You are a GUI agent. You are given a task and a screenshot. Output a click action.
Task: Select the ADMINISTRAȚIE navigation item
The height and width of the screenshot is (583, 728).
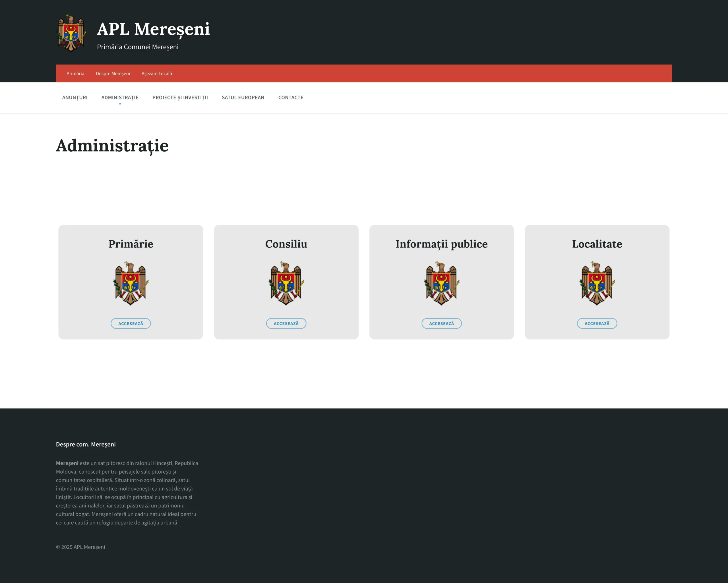[x=120, y=97]
